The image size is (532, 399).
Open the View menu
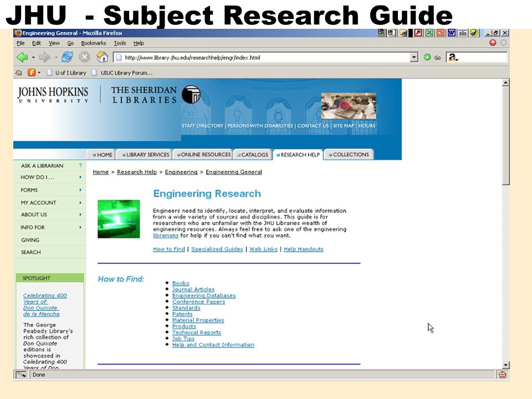[x=54, y=43]
